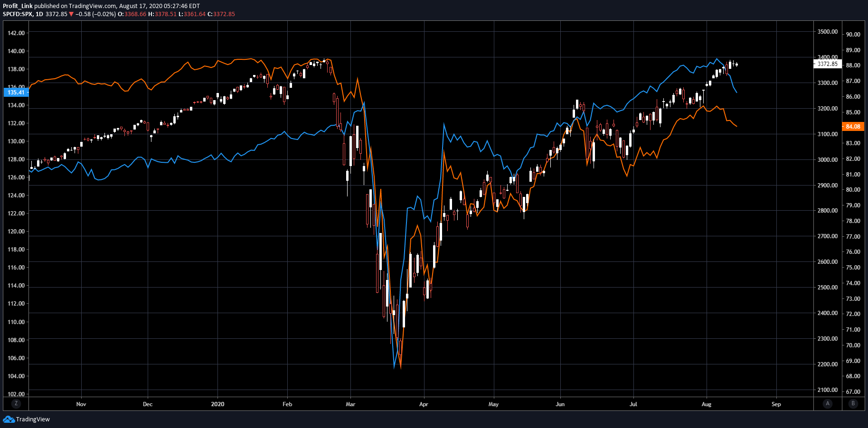
Task: Click the low value 3361.64
Action: tap(195, 14)
